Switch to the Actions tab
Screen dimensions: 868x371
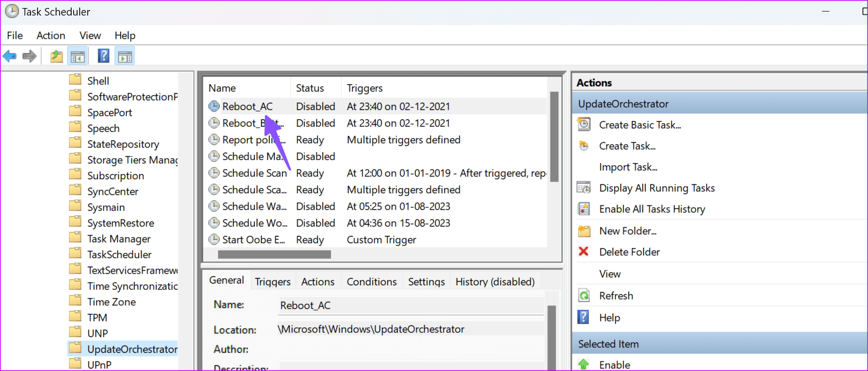(x=318, y=281)
